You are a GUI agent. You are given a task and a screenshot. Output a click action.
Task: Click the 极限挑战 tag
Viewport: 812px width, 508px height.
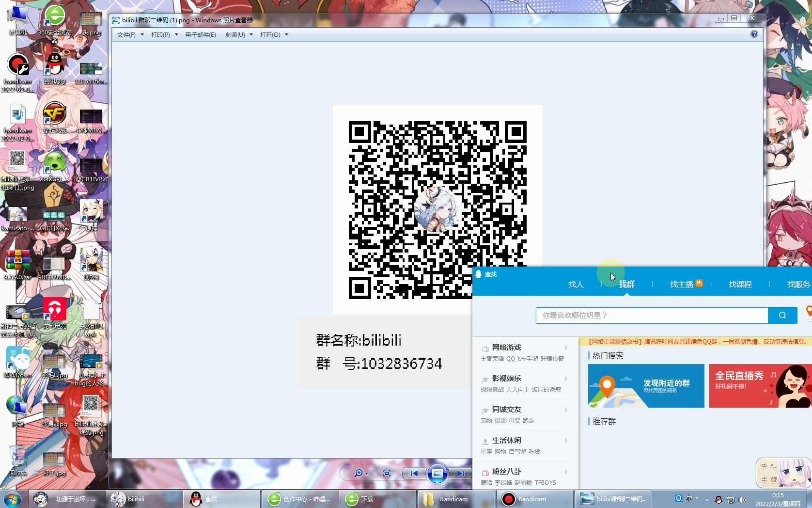(x=492, y=390)
